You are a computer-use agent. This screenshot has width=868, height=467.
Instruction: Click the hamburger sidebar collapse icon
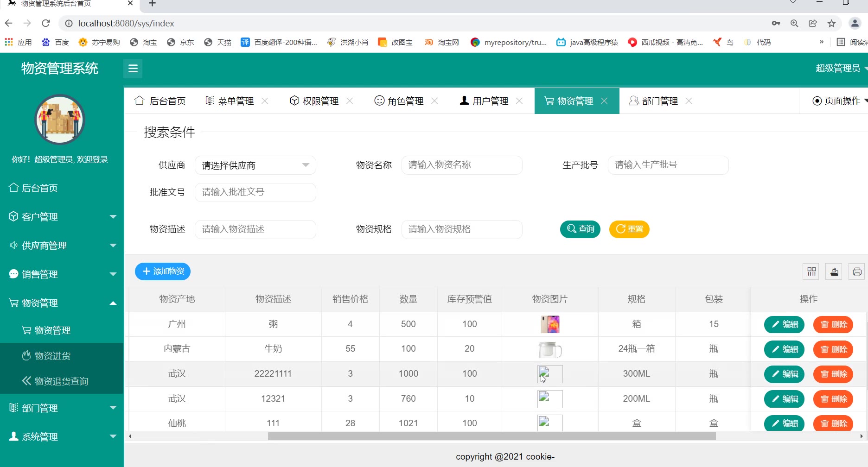[x=133, y=69]
